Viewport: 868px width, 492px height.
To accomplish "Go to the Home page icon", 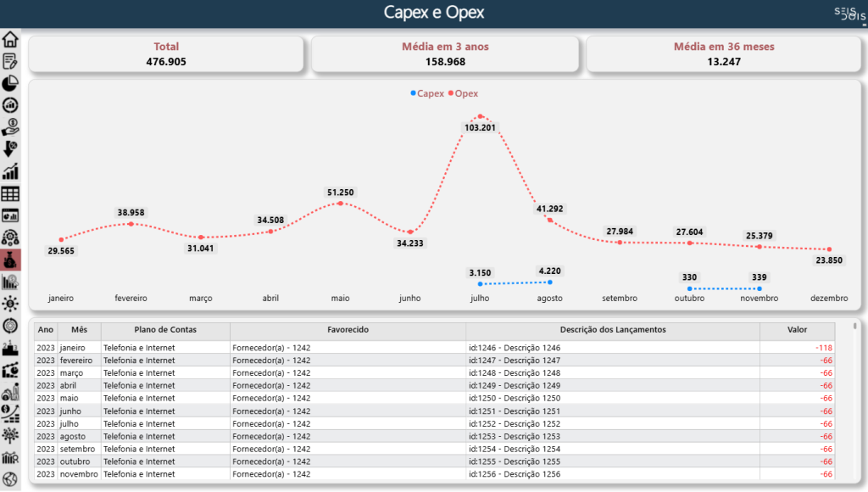I will click(x=10, y=39).
